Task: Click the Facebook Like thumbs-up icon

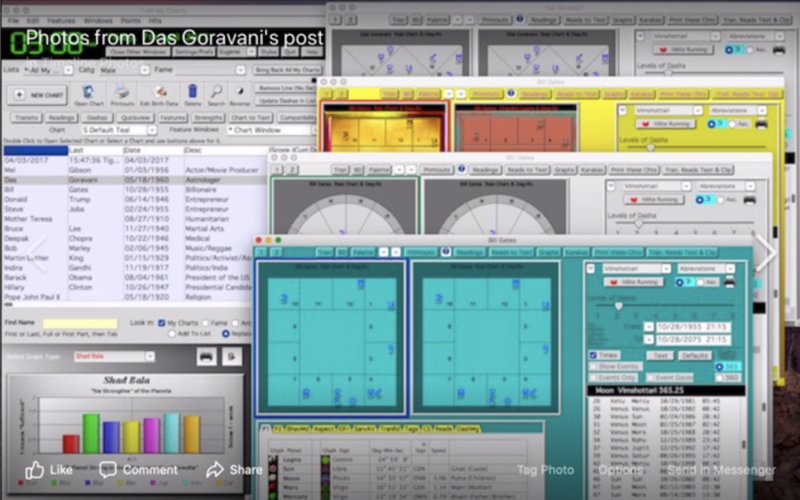Action: 35,469
